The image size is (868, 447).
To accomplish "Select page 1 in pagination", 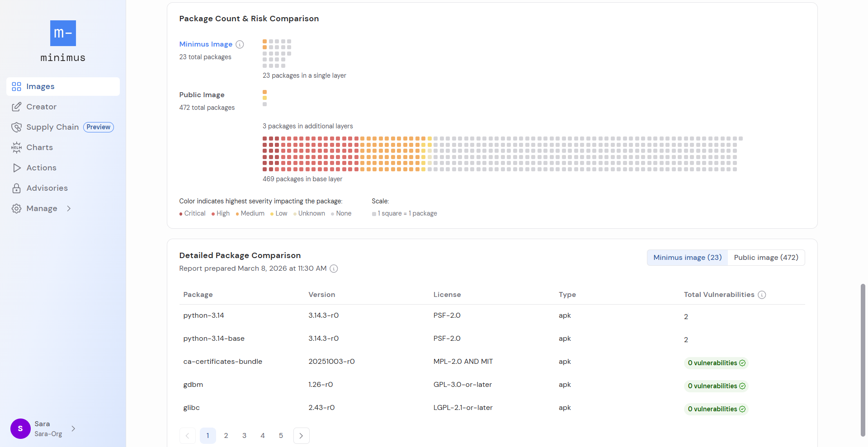I will pos(208,436).
